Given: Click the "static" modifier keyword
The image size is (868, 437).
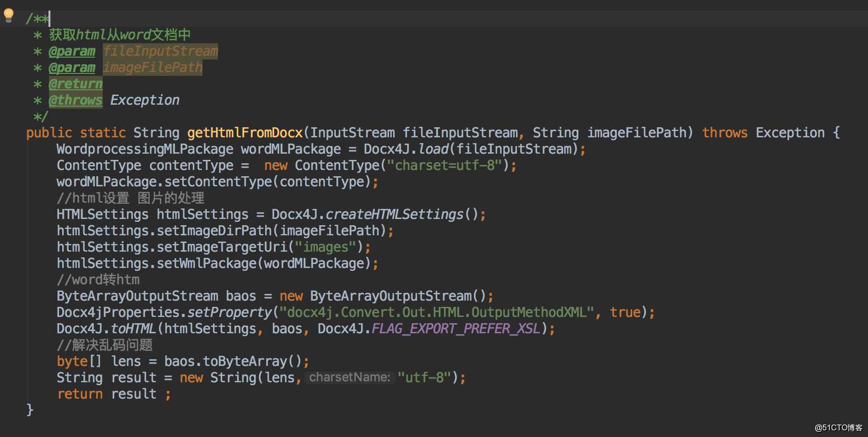Looking at the screenshot, I should coord(103,133).
